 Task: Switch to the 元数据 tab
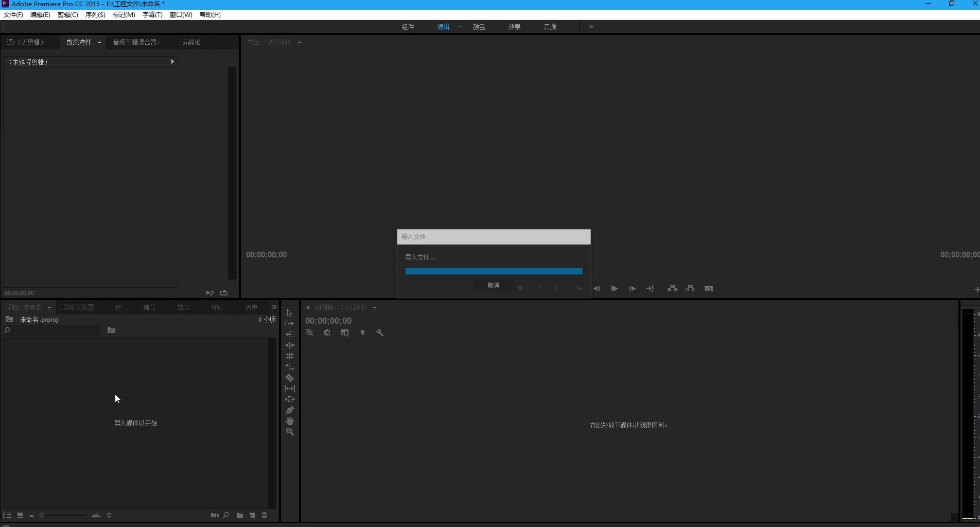coord(191,42)
